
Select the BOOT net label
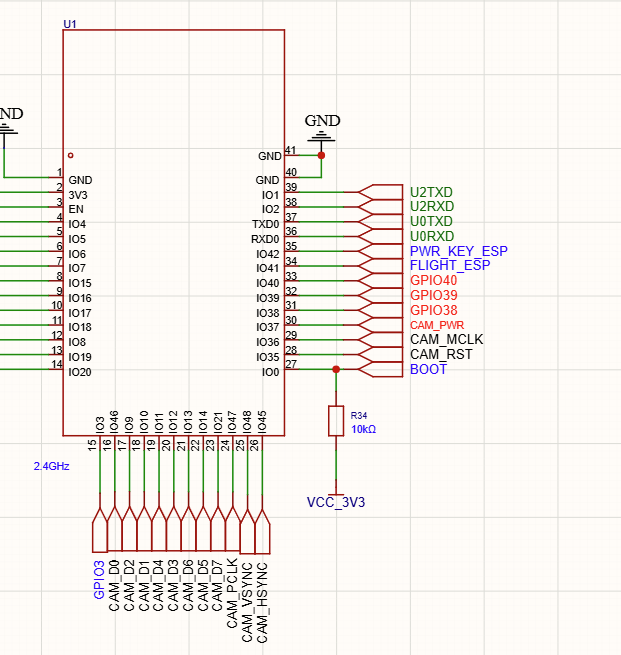point(428,369)
